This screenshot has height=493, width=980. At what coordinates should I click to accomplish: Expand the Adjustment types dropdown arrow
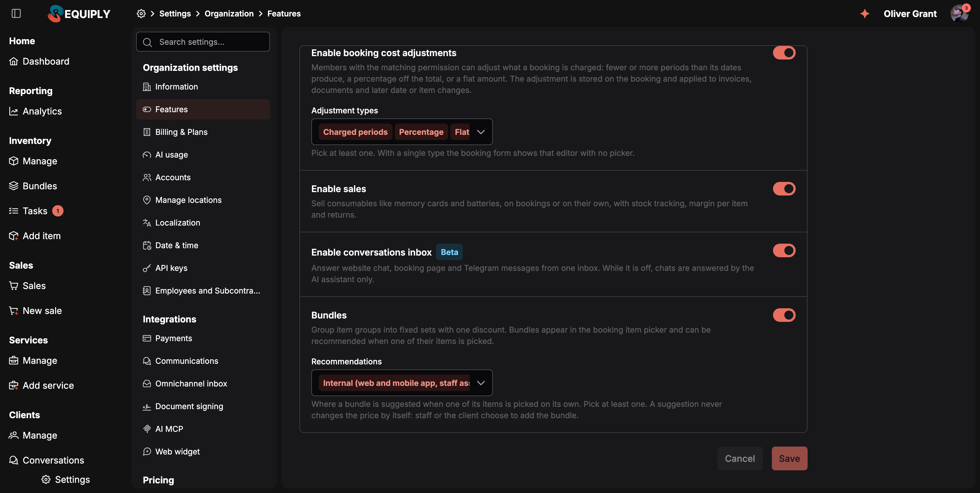481,132
